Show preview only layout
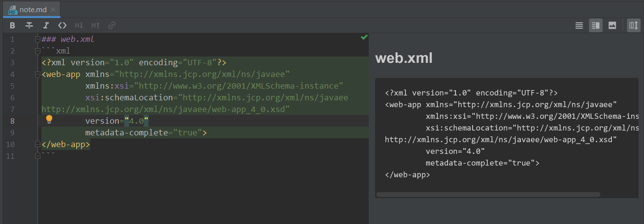 pos(612,25)
